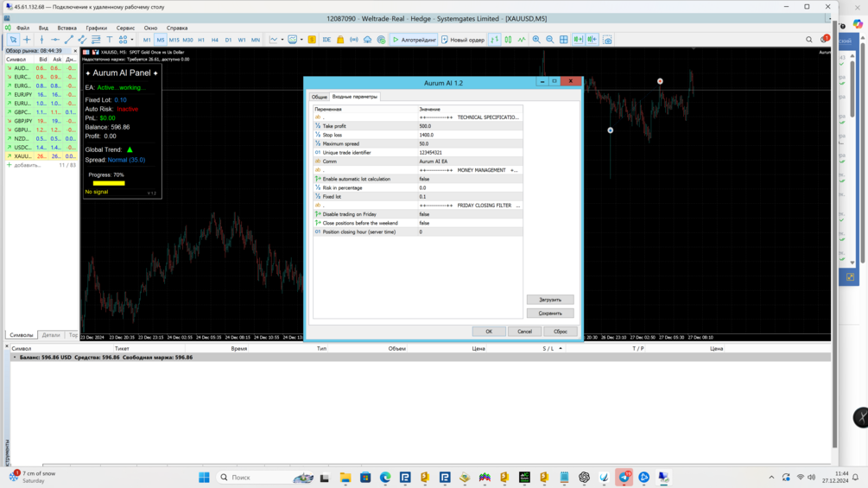Open the chart type dropdown arrow
This screenshot has height=488, width=868.
282,40
